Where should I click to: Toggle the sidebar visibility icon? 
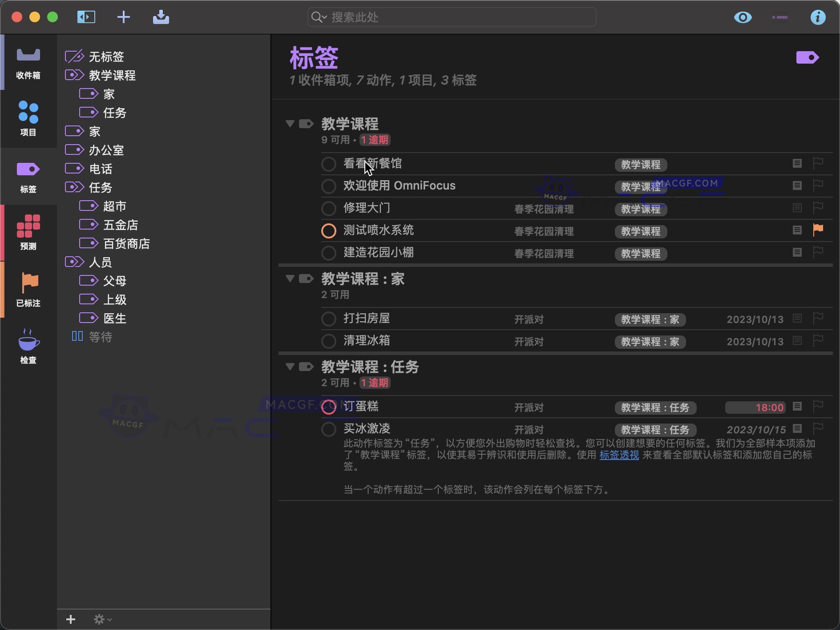pos(86,17)
